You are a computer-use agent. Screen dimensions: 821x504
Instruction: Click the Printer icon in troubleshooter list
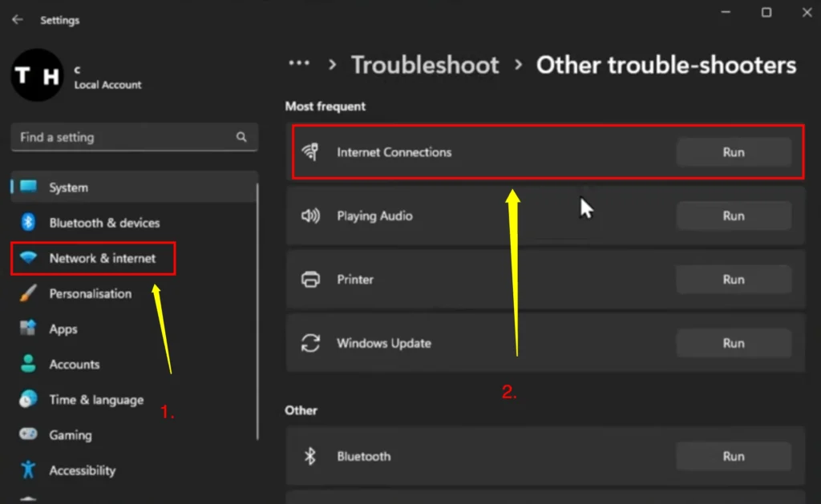click(x=310, y=279)
